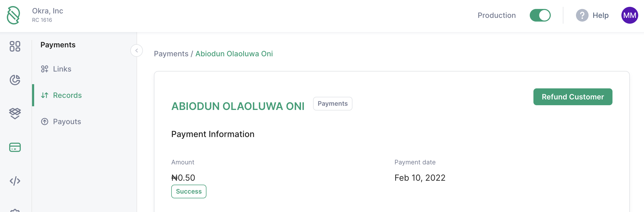
Task: Click the Success status badge
Action: [189, 191]
